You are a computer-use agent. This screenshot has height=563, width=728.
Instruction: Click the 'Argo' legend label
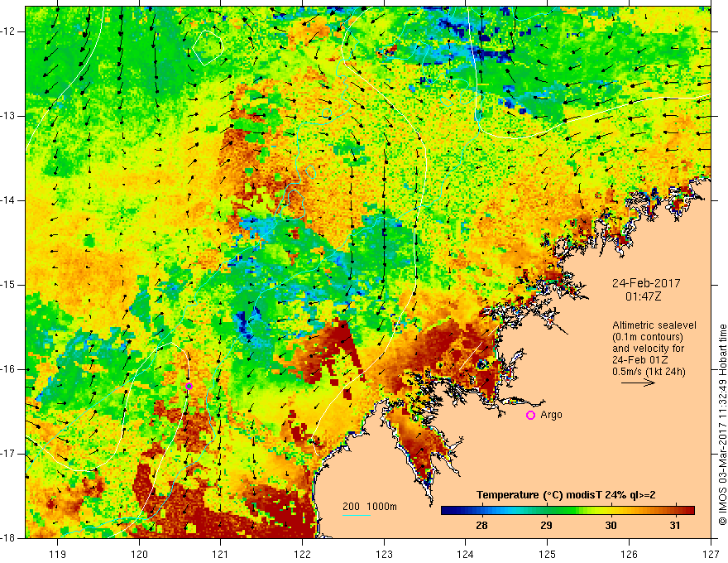pos(551,415)
